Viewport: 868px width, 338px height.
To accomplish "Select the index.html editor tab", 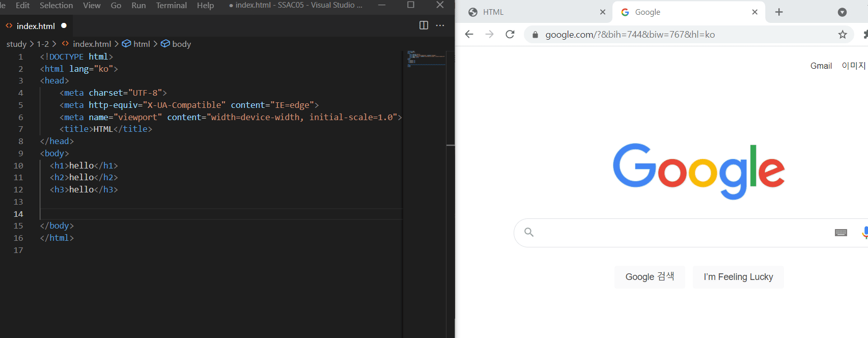I will point(36,25).
